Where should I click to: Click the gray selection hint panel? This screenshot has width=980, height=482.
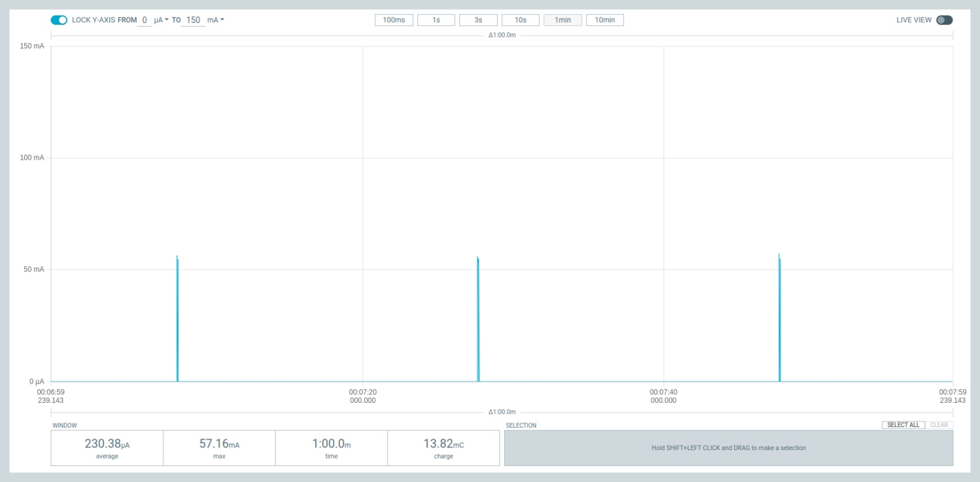coord(728,448)
